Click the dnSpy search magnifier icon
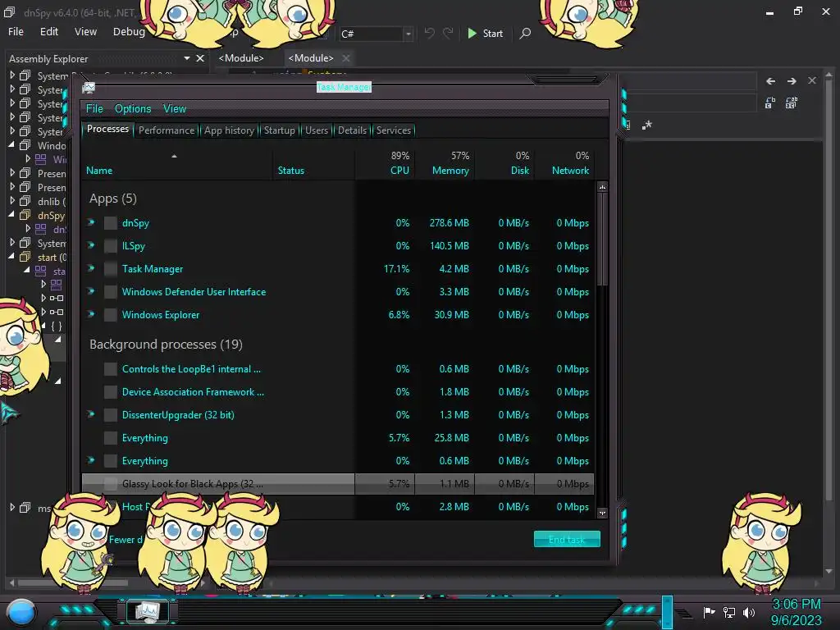 click(x=526, y=33)
